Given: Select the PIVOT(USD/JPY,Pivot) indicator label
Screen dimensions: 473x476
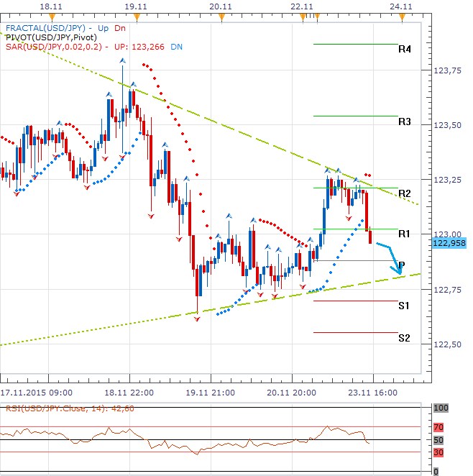Looking at the screenshot, I should click(x=51, y=37).
